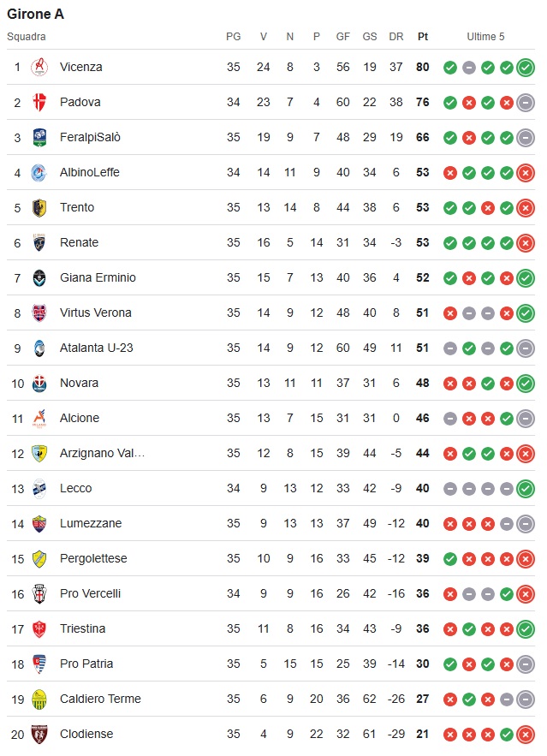Open the Giana Erminio team link
Screen dimensions: 547x756
point(98,277)
